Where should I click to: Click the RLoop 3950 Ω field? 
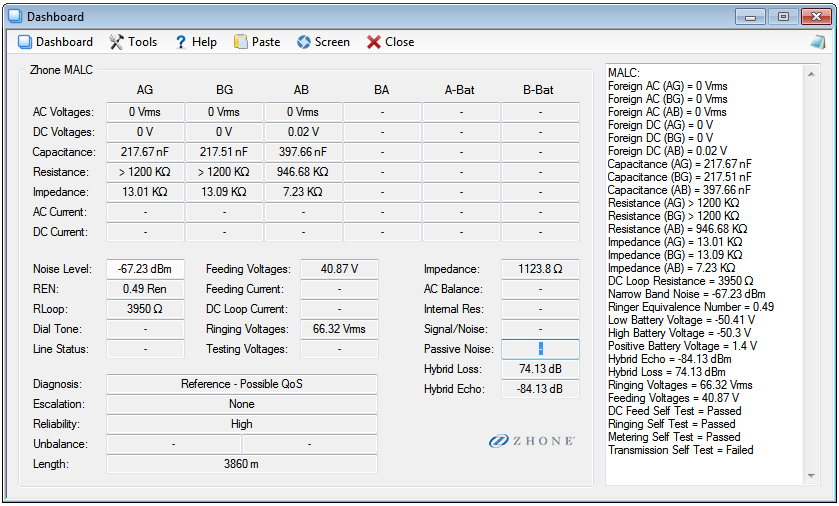point(145,309)
